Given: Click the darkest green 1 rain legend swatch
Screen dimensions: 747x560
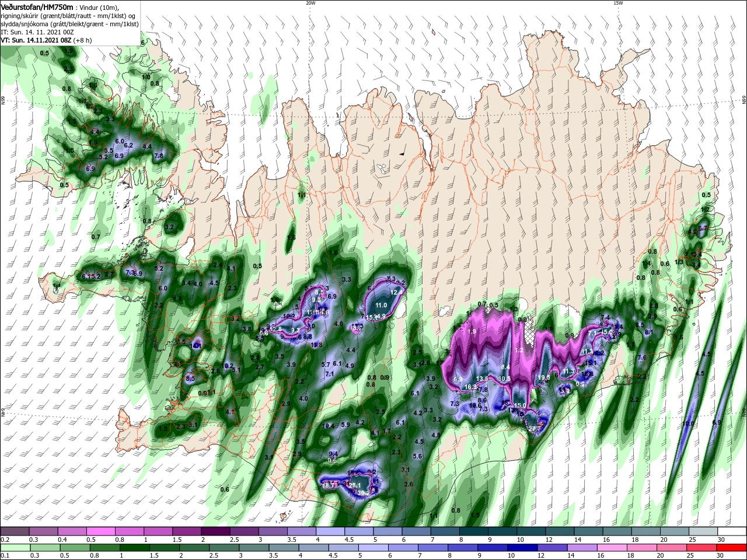Looking at the screenshot, I should point(134,548).
